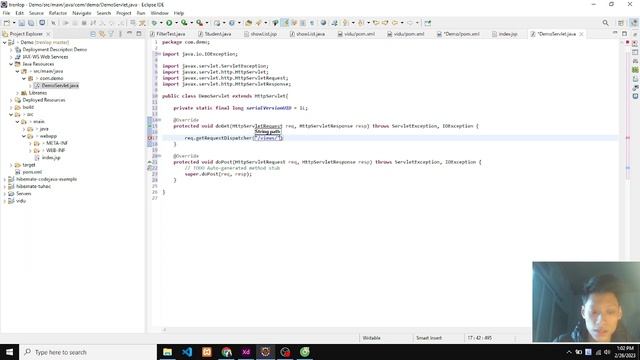Viewport: 640px width, 360px height.
Task: Click the Coverage run icon
Action: click(184, 23)
